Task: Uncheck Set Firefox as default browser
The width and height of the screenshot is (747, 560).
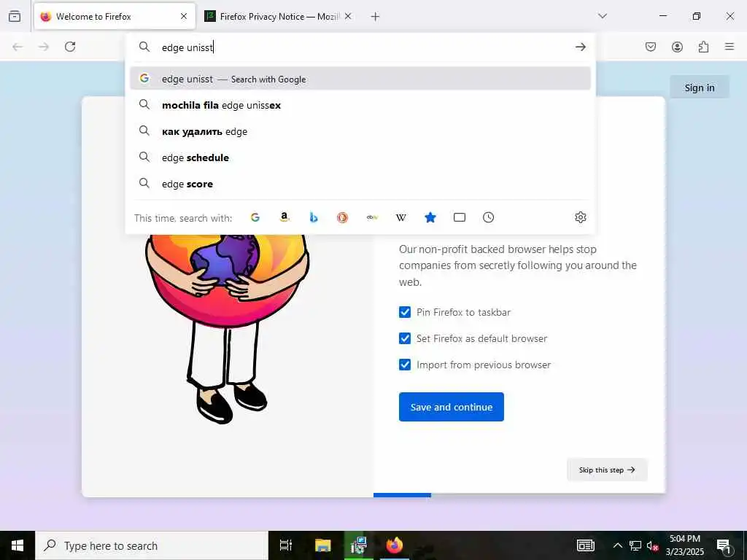Action: [405, 338]
